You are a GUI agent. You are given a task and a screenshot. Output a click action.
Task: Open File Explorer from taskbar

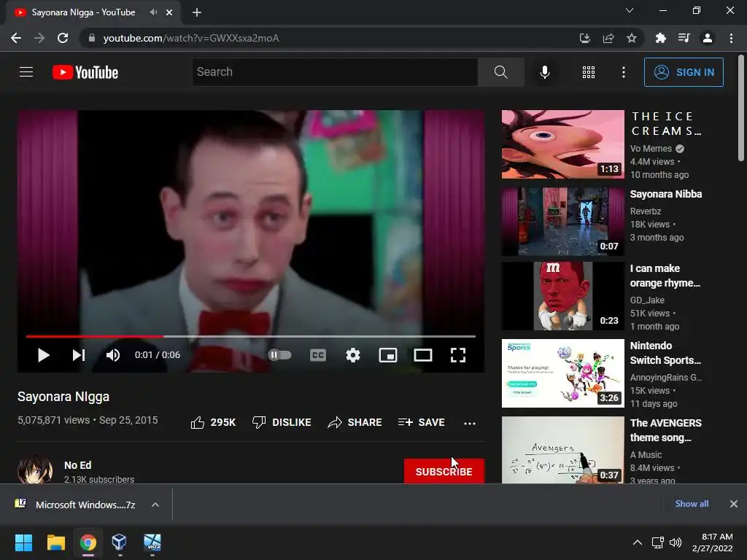point(55,542)
